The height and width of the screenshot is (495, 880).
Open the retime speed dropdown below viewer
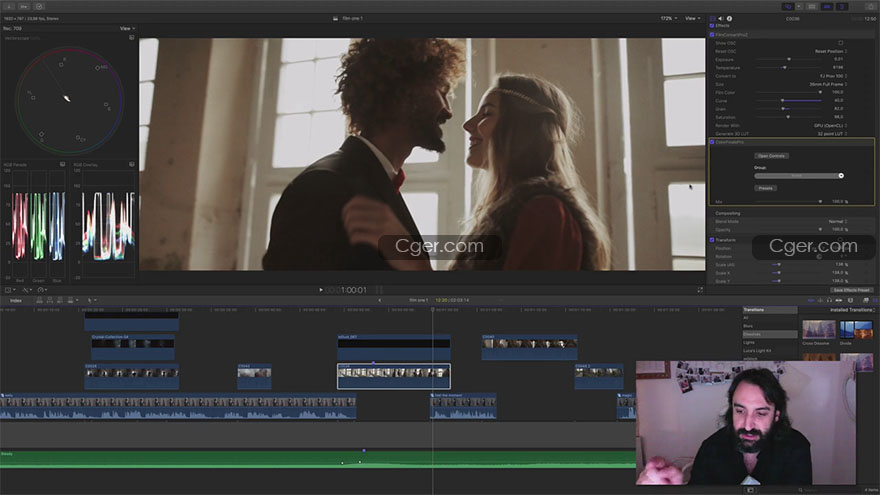click(42, 290)
